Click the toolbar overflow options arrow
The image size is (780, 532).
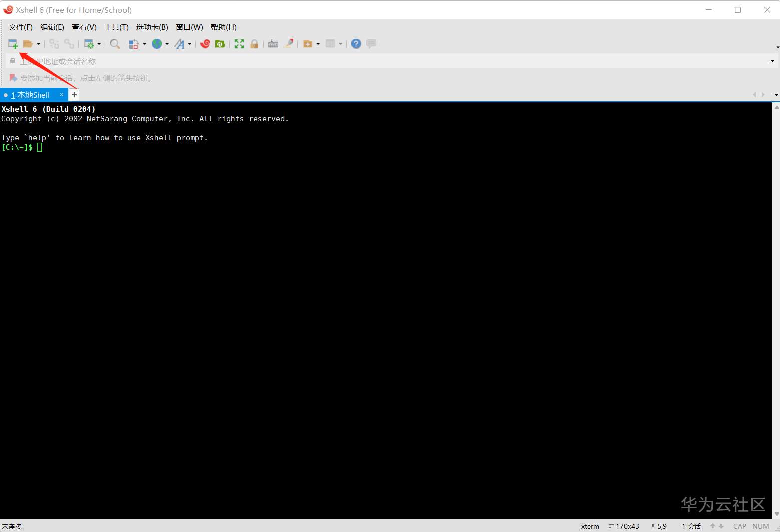pos(777,47)
